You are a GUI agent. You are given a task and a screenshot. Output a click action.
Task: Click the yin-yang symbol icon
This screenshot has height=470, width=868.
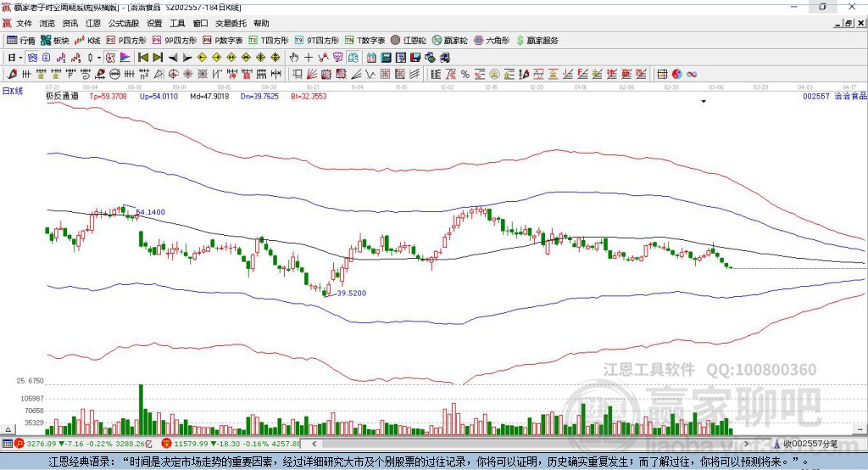(677, 75)
